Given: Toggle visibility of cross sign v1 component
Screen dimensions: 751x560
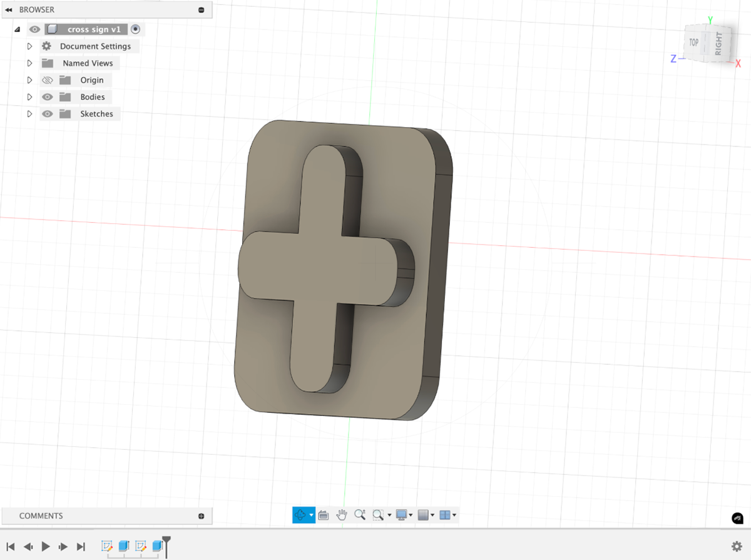Looking at the screenshot, I should click(x=35, y=29).
